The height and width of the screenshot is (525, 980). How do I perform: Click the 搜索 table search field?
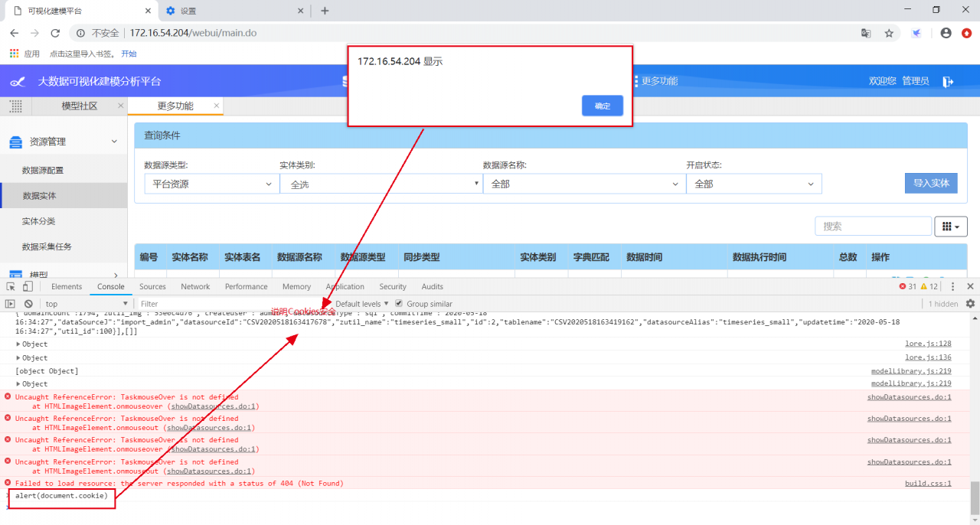point(873,226)
